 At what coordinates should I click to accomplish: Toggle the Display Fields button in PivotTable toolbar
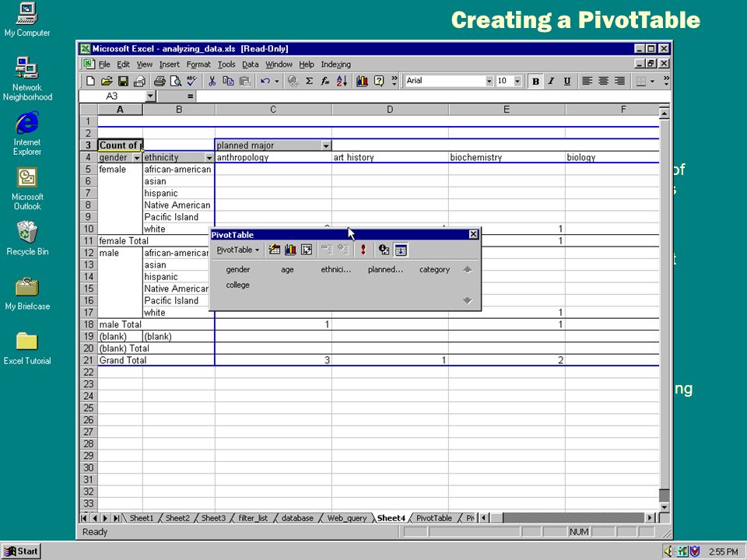[x=401, y=250]
